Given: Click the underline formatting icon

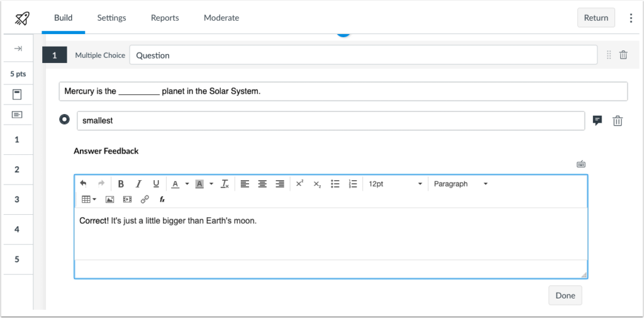Looking at the screenshot, I should click(156, 184).
